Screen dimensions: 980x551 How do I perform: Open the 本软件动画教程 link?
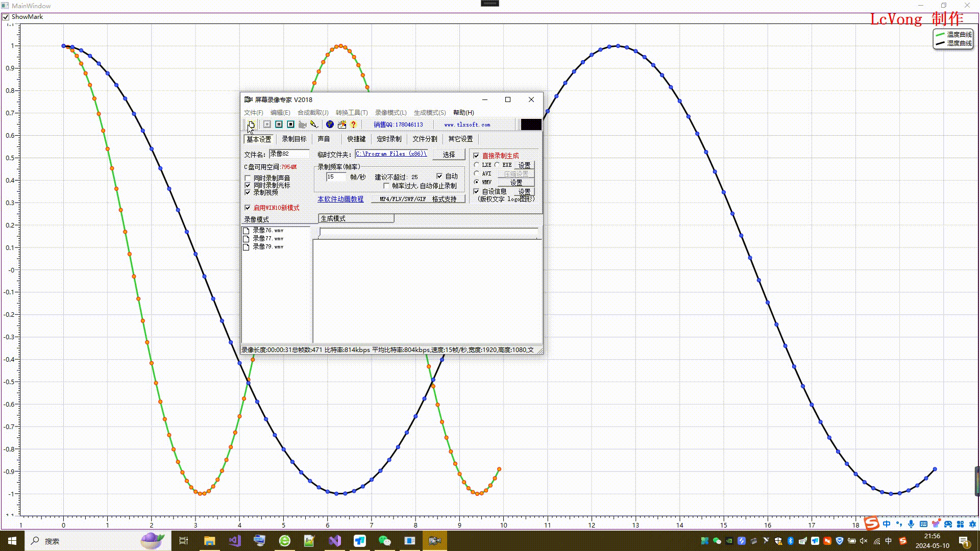(x=340, y=199)
